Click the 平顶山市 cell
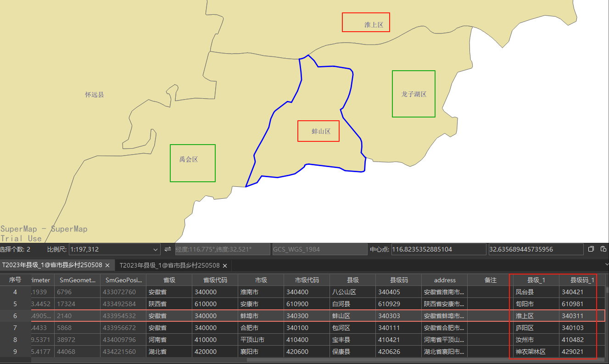The height and width of the screenshot is (364, 609). tap(261, 340)
